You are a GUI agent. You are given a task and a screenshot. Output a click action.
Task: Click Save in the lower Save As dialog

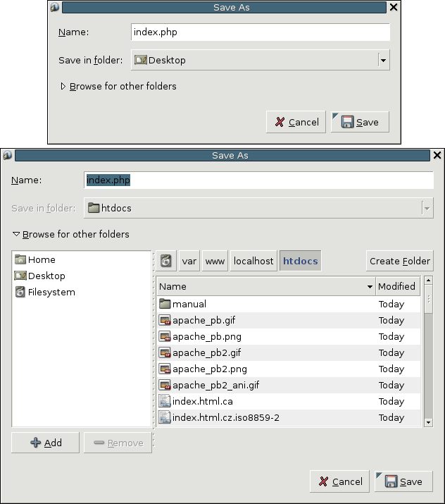point(403,481)
